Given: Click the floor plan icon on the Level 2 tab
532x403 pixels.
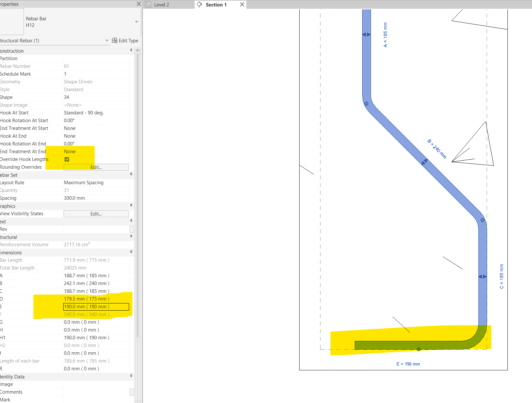Looking at the screenshot, I should [148, 5].
